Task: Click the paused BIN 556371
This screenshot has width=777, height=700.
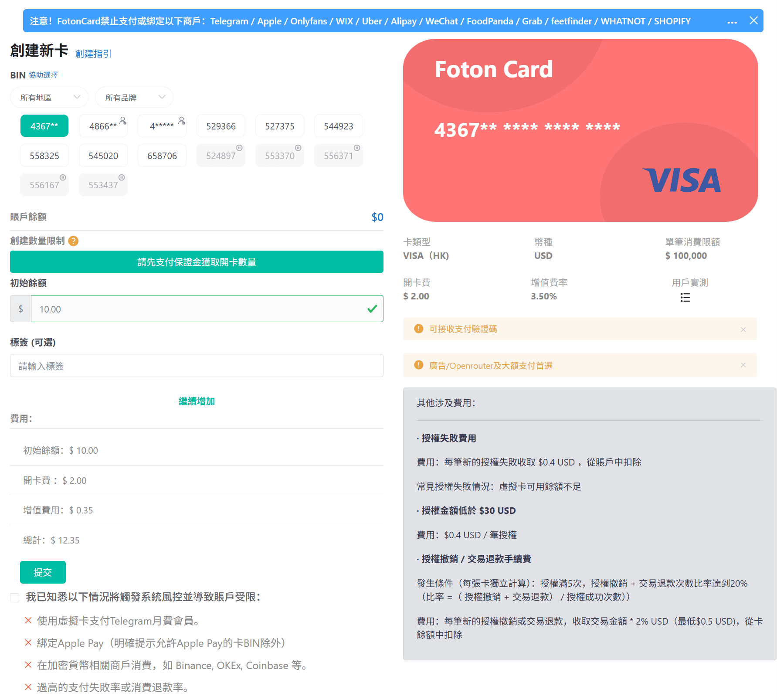Action: 339,156
